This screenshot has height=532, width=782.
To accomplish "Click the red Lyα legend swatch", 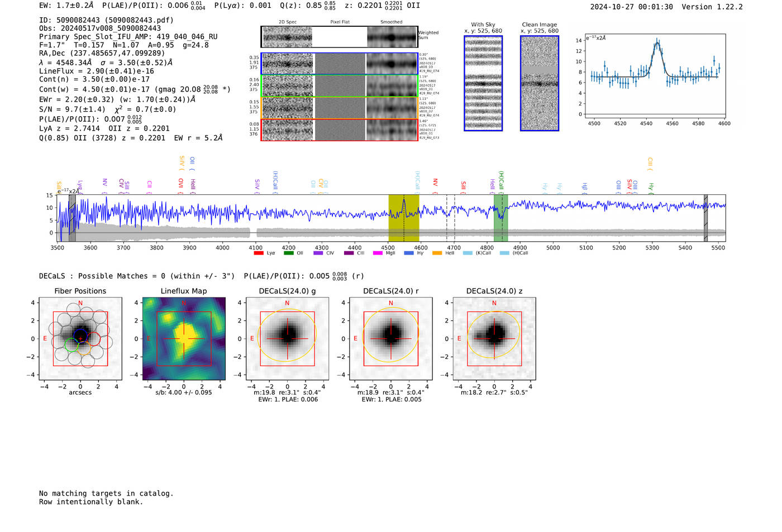I will coord(259,253).
